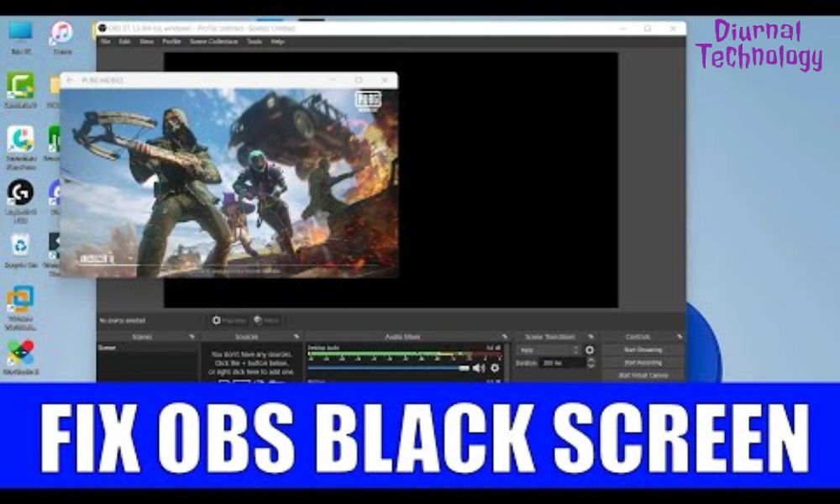Open the Desktop Audio settings gear in Audio Mixer

[x=496, y=367]
